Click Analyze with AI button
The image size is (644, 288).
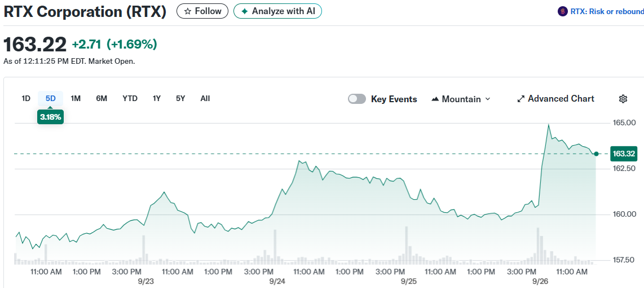[277, 11]
